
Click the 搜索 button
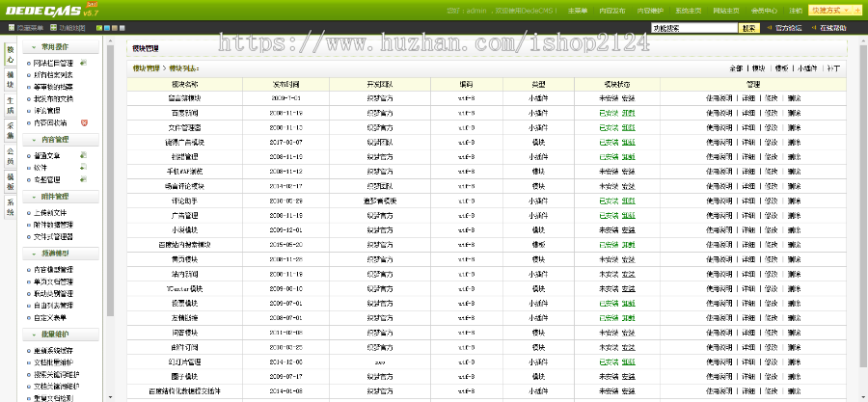[x=748, y=29]
